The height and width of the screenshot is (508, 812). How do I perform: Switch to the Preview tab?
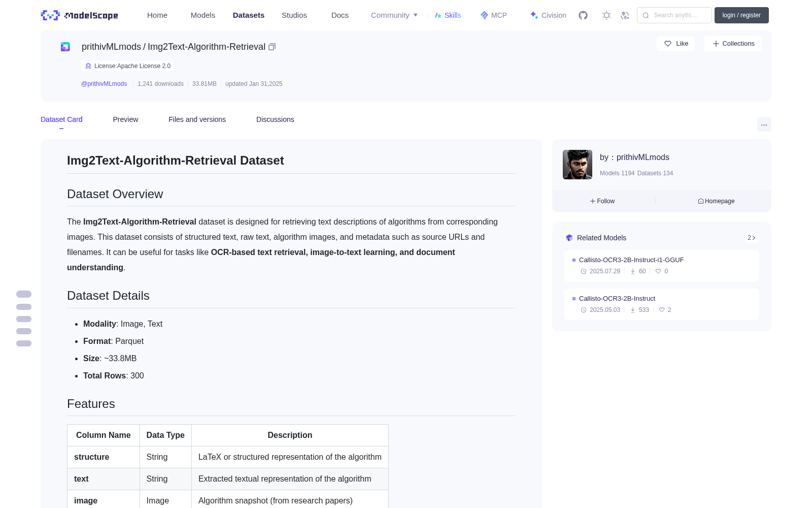(x=125, y=119)
